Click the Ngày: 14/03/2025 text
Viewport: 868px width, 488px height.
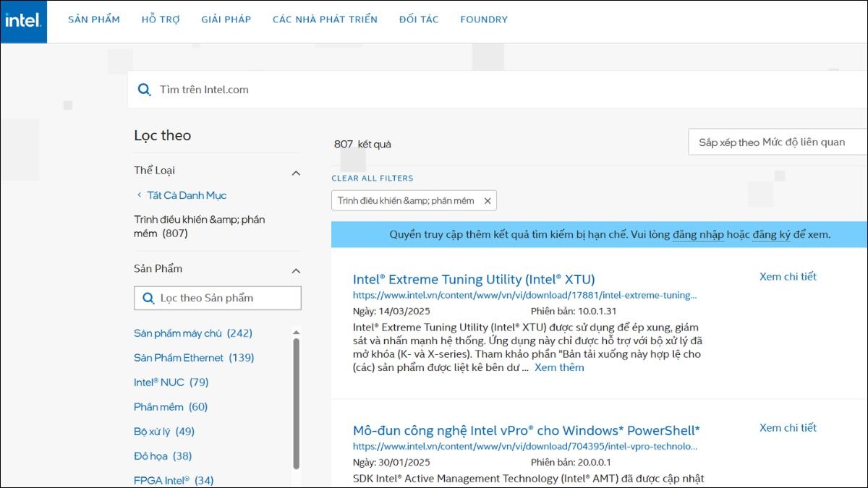pos(390,311)
